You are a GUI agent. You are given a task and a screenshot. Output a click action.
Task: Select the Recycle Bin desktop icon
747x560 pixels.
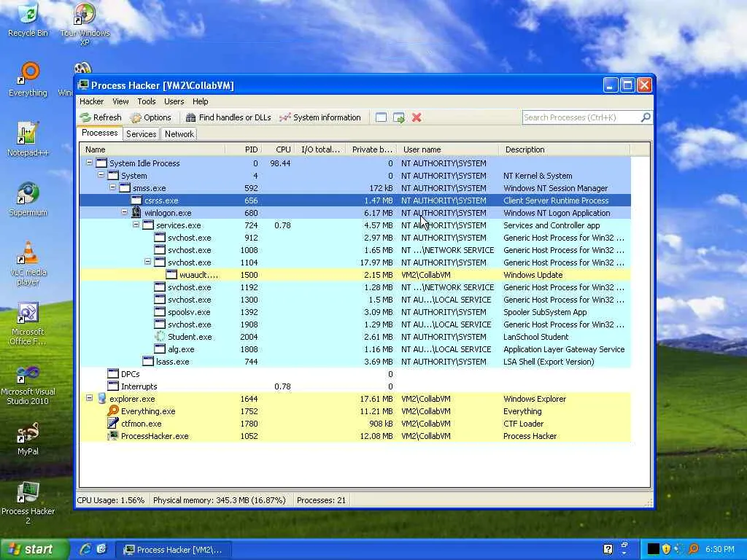[x=28, y=19]
